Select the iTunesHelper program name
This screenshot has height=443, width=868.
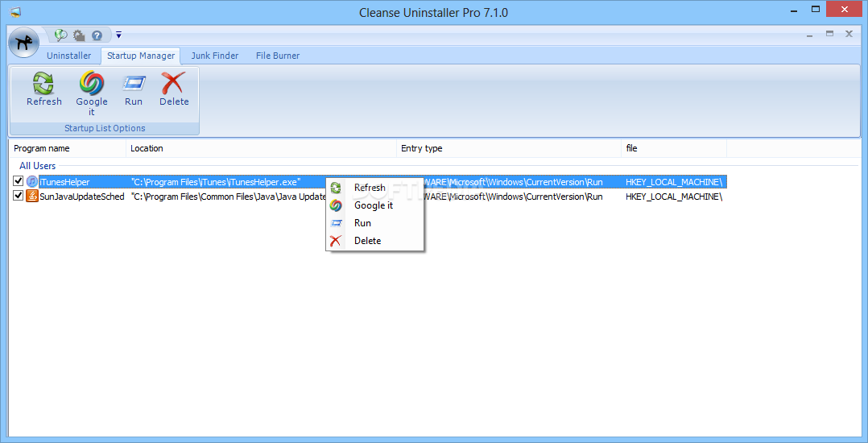tap(64, 182)
